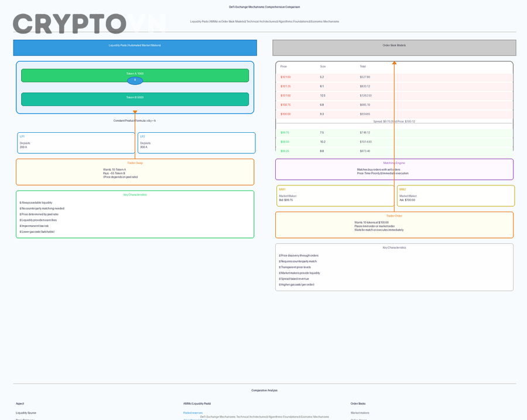Select the Liquidity Pools (Automated Market Makers) header
Viewport: 527px width, 420px height.
135,47
